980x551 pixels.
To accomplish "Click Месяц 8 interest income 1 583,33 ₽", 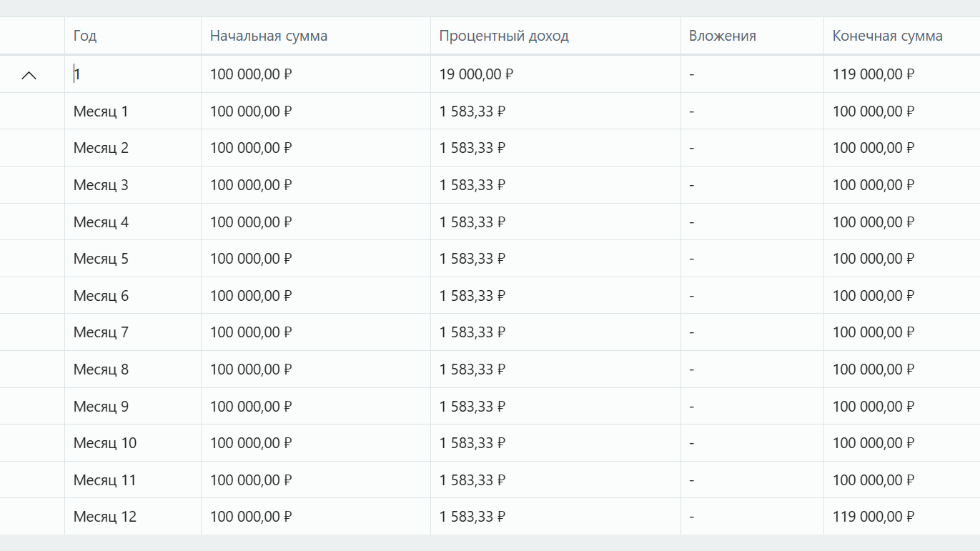I will pyautogui.click(x=472, y=369).
